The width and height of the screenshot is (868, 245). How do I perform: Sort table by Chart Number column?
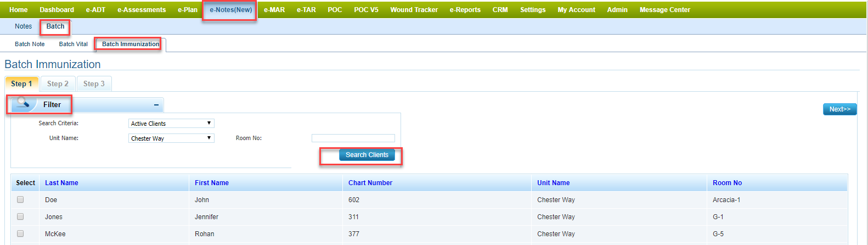[370, 183]
